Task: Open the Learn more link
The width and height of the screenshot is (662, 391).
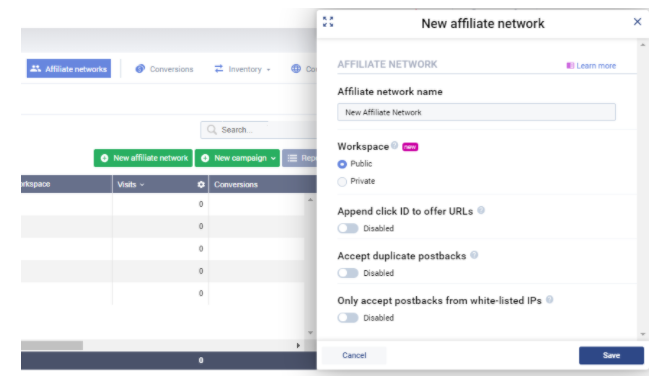Action: point(591,66)
